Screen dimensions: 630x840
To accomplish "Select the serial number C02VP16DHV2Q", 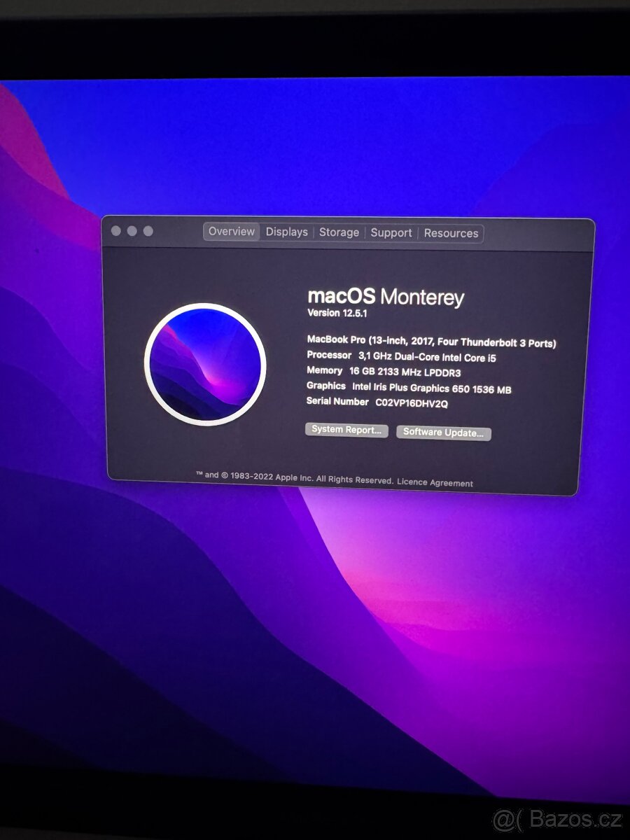I will 412,403.
